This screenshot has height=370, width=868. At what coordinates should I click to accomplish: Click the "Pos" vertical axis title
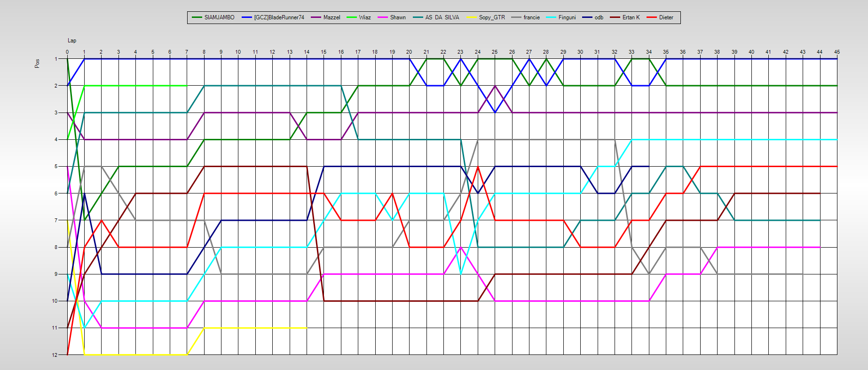pos(37,64)
